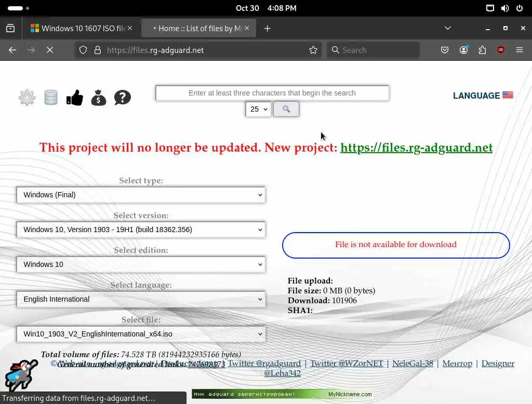Screen dimensions: 532x404
Task: Open the Firefox View icon
Action: 10,29
